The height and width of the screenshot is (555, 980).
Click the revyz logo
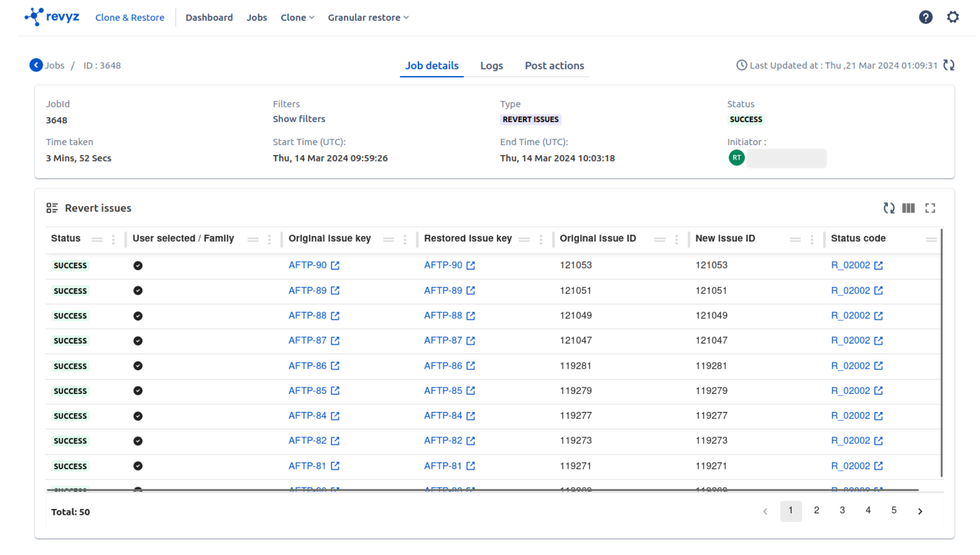(x=52, y=17)
